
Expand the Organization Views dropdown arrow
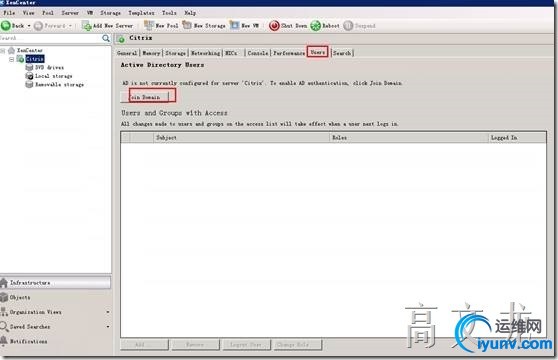(x=108, y=312)
